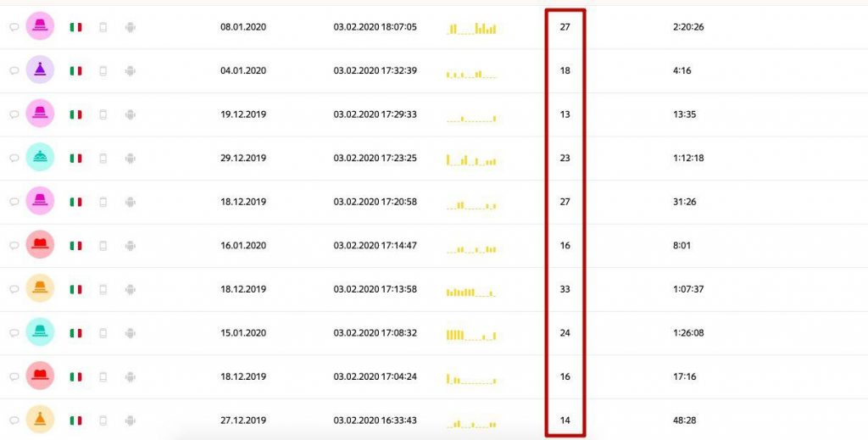The height and width of the screenshot is (440, 868).
Task: Open the activity chart for 03.02.2020 17:08:32
Action: [471, 334]
